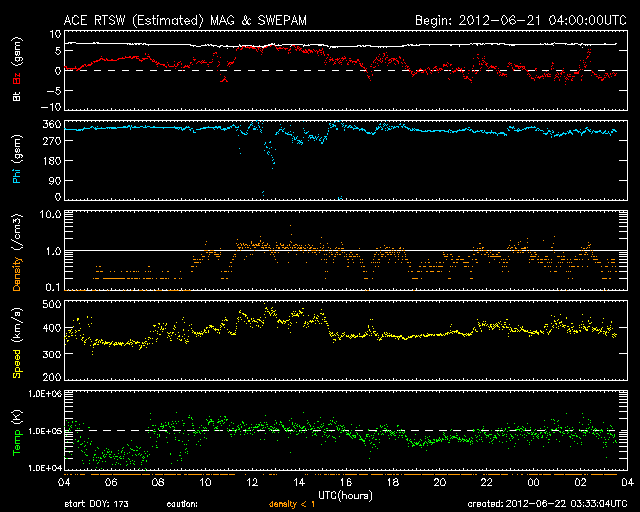Click the '1.0E+05' tick on the Temp axis

[45, 431]
